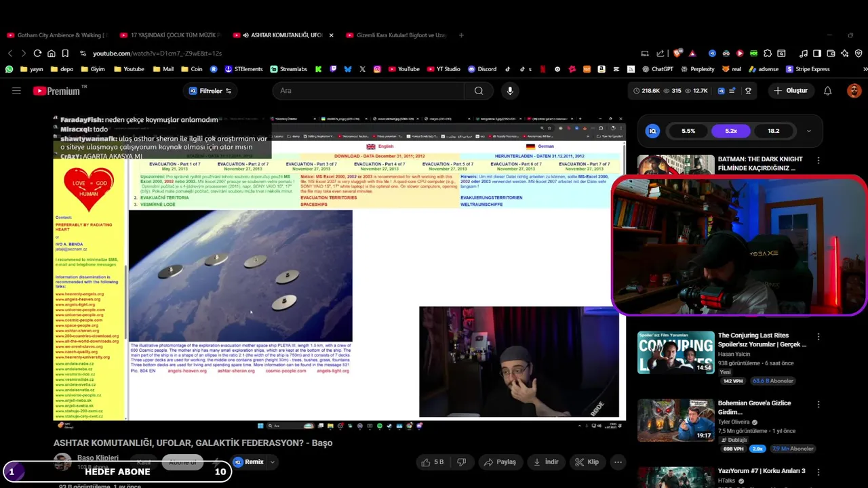Expand vidIQ score panel chevron
Viewport: 868px width, 488px height.
tap(808, 131)
